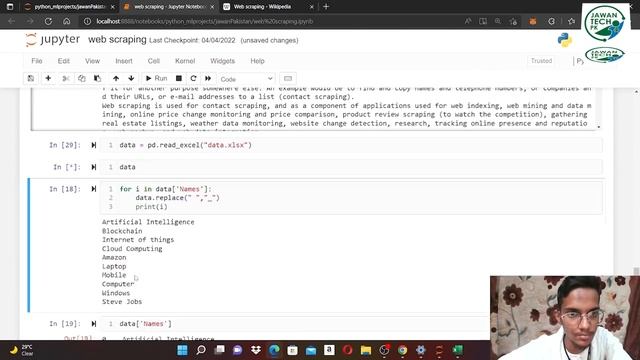Save and checkpoint the notebook
640x360 pixels.
(x=31, y=78)
